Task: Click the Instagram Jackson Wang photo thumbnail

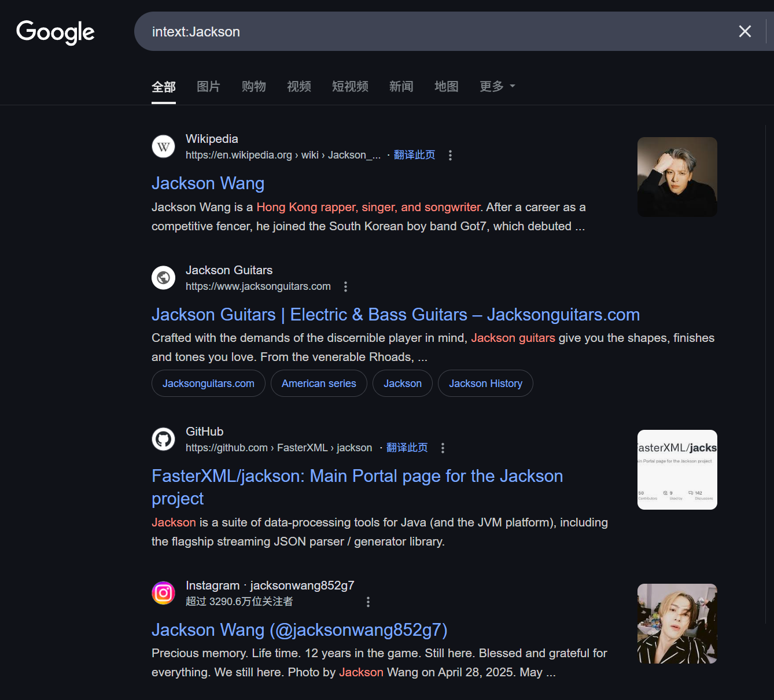Action: (677, 624)
